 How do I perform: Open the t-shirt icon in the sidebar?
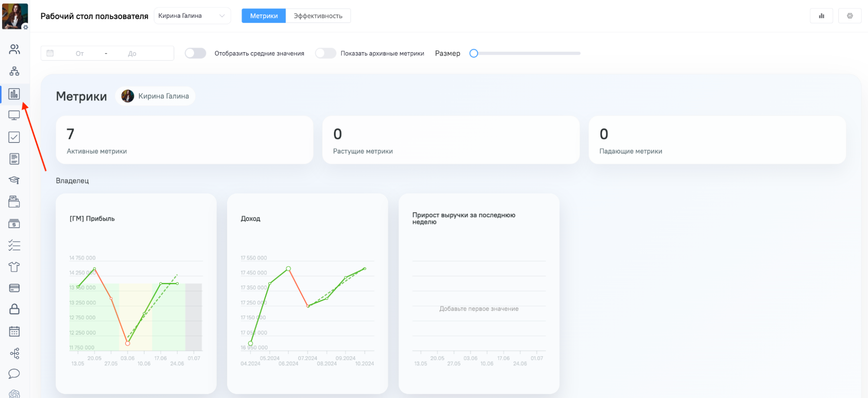(x=14, y=267)
